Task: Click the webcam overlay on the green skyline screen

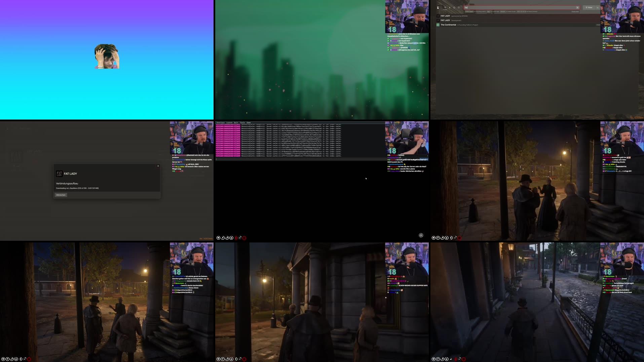Action: (407, 17)
